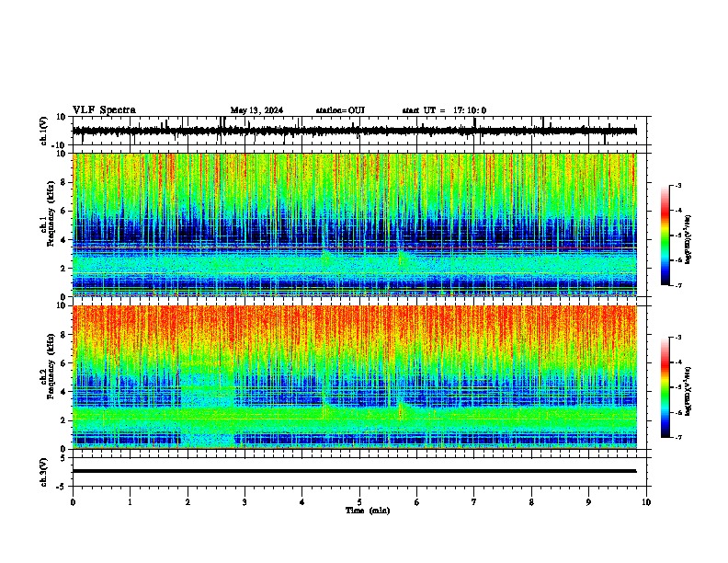Click the "ch.3(V)" axis label
The image size is (728, 563).
pos(44,472)
